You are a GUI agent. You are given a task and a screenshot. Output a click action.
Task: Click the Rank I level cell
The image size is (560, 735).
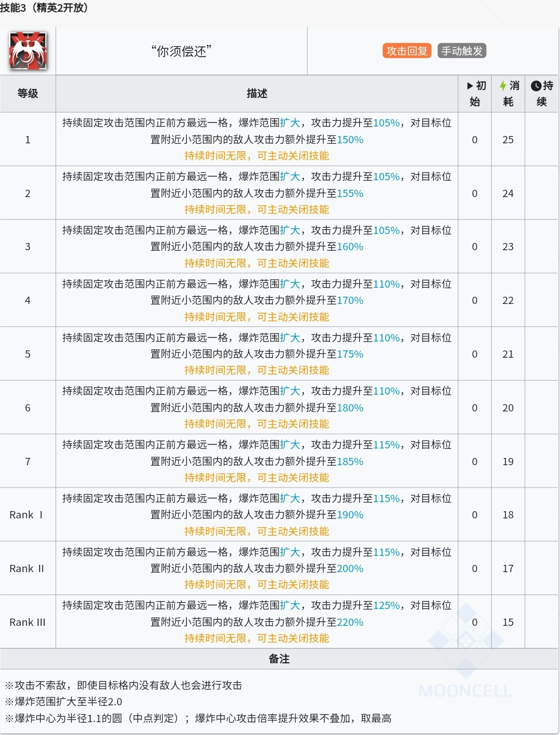click(x=27, y=515)
